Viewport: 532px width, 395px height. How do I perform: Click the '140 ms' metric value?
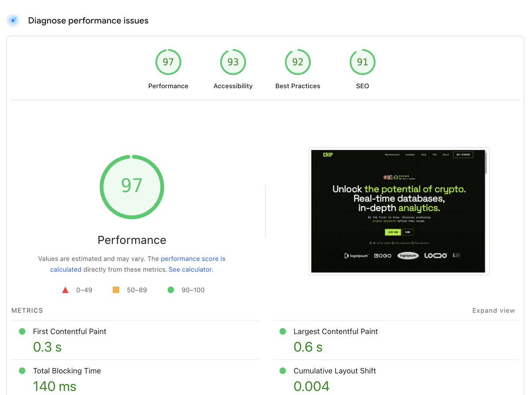pos(55,386)
